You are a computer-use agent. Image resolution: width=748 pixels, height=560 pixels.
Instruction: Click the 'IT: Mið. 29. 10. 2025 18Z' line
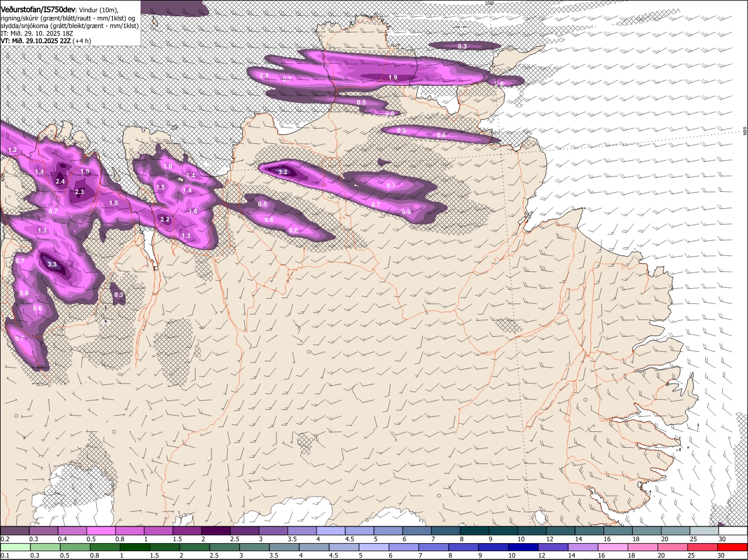point(37,33)
